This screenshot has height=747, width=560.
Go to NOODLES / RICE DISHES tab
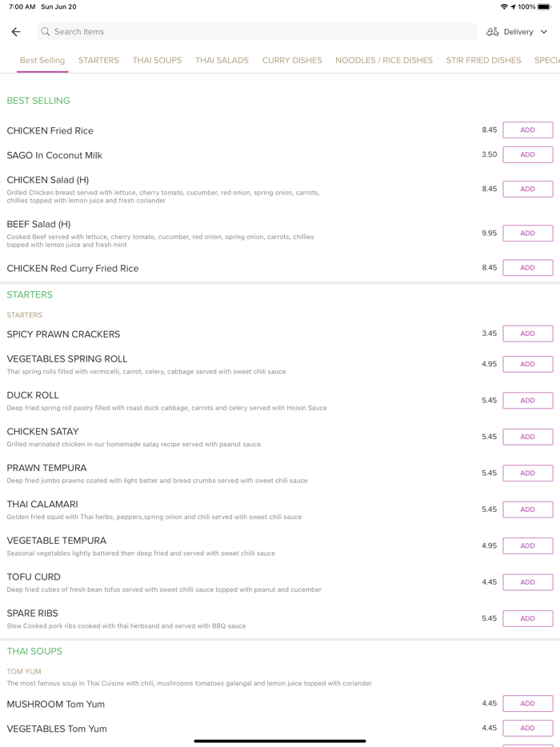[x=384, y=60]
